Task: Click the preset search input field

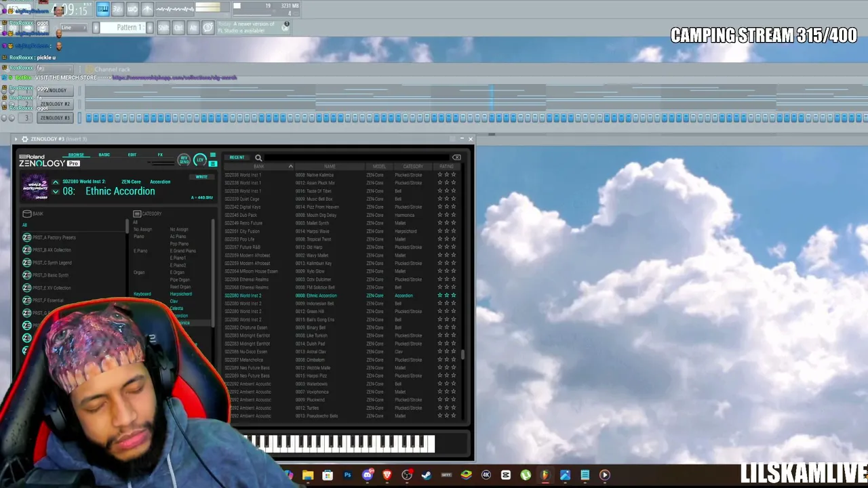Action: [356, 158]
